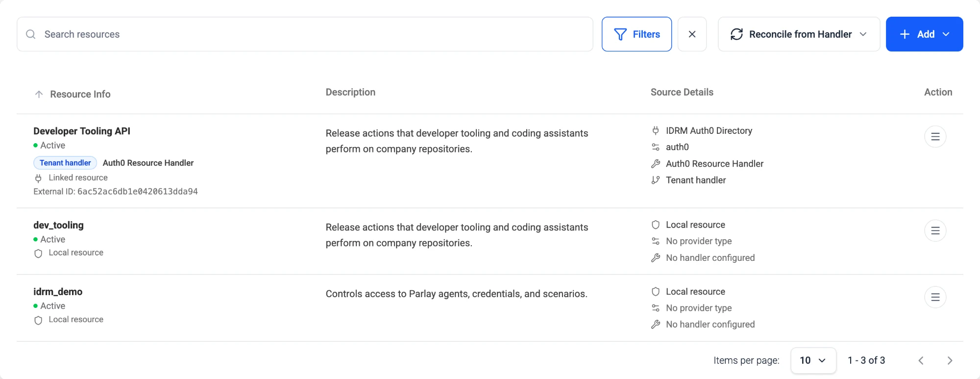Sort by Resource Info arrow icon
This screenshot has width=980, height=379.
39,94
